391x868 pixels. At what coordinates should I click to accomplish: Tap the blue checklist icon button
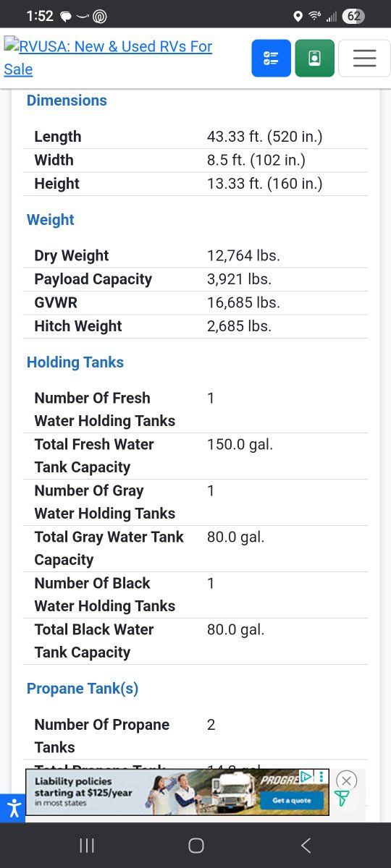pos(271,58)
